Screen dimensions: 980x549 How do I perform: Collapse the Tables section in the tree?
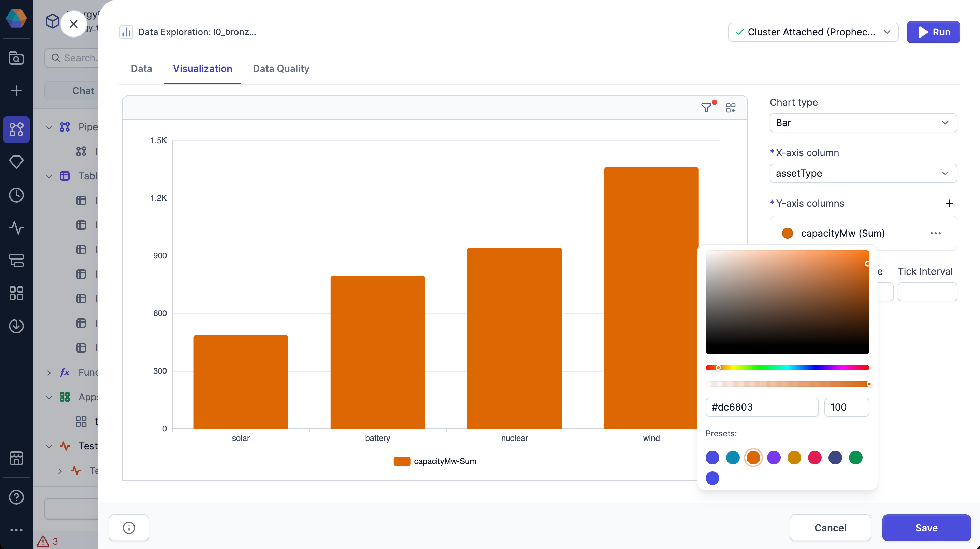click(x=49, y=176)
